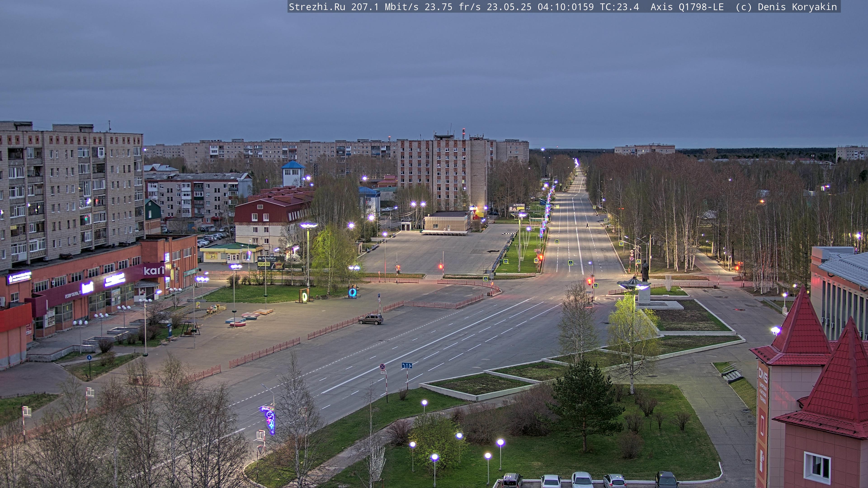Click the Axis Q1798-LE camera model text

click(x=687, y=7)
